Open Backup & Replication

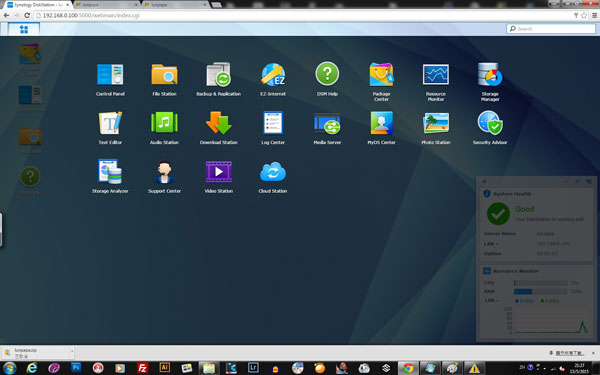click(x=218, y=79)
